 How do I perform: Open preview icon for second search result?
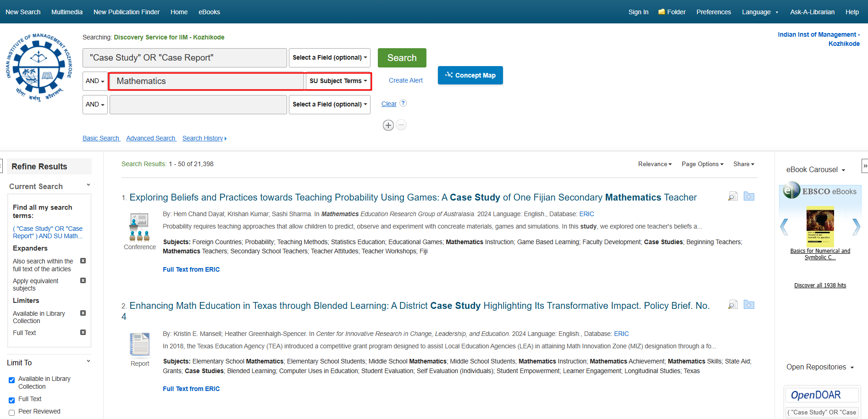[733, 305]
